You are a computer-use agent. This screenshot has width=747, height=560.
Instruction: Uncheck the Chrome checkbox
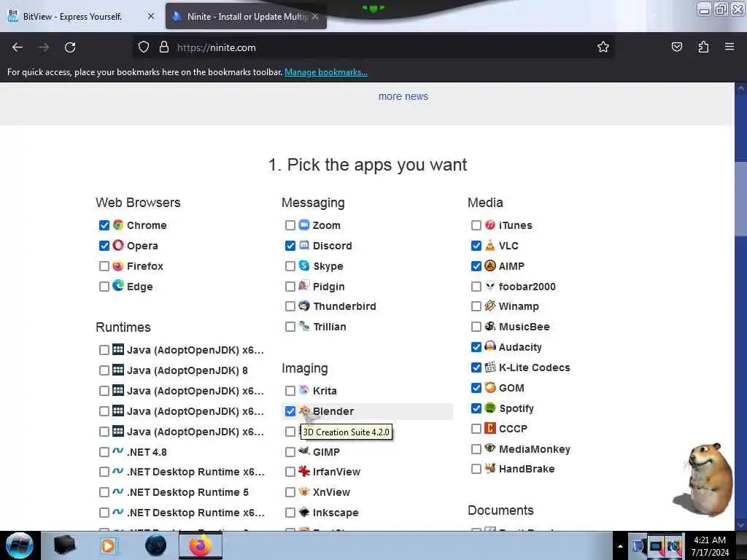click(x=104, y=225)
